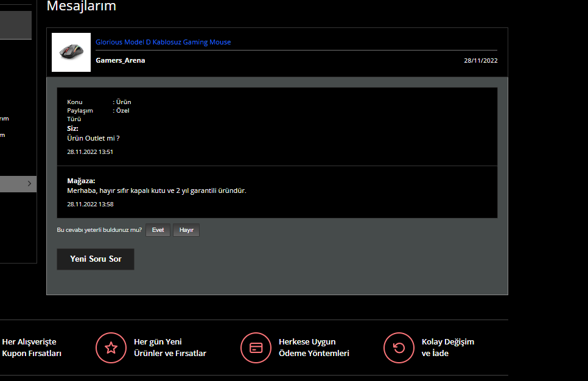Image resolution: width=588 pixels, height=381 pixels.
Task: Open the gaming mouse product thumbnail
Action: tap(71, 52)
